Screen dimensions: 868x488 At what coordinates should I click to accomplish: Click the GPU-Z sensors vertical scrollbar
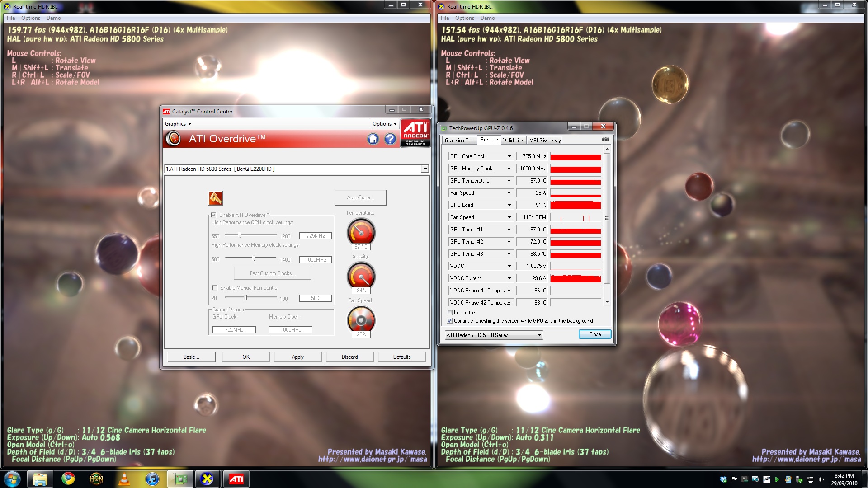coord(607,219)
